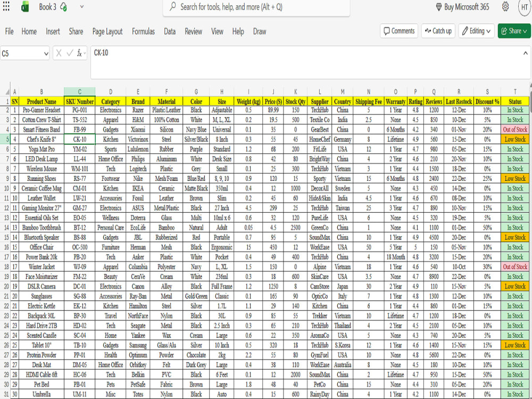Open the Page Layout tab

(107, 31)
